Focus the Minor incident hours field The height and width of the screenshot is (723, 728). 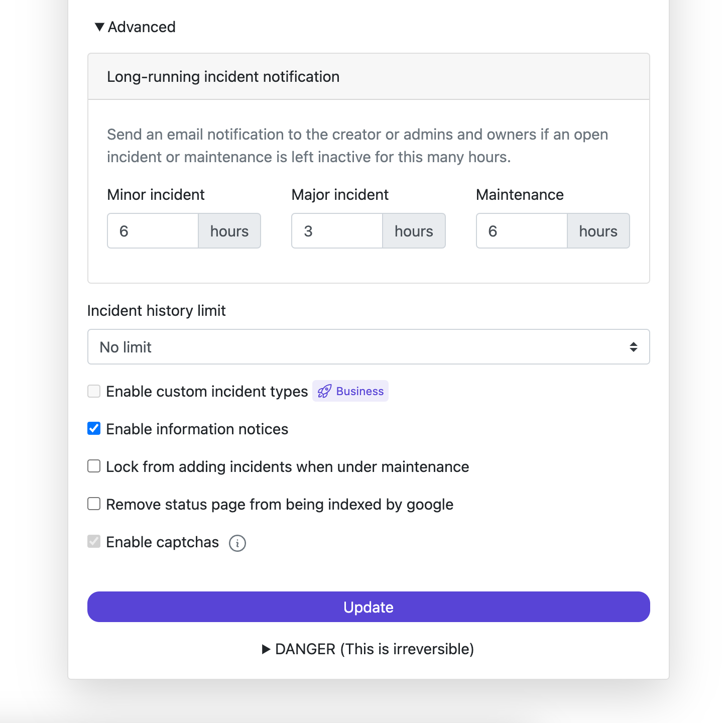[153, 231]
